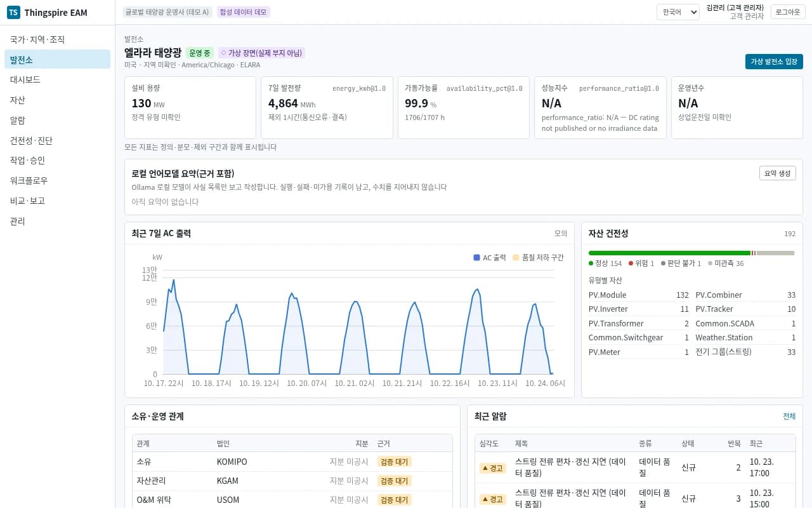The image size is (812, 508).
Task: Open 관리 sidebar item
Action: pyautogui.click(x=57, y=221)
